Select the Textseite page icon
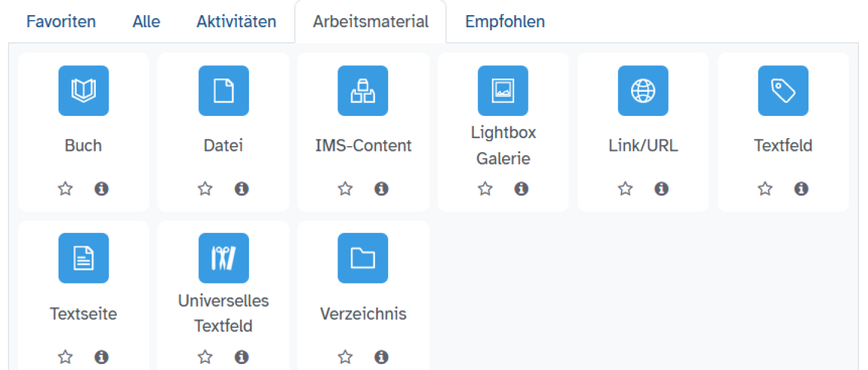This screenshot has width=868, height=370. pos(83,258)
